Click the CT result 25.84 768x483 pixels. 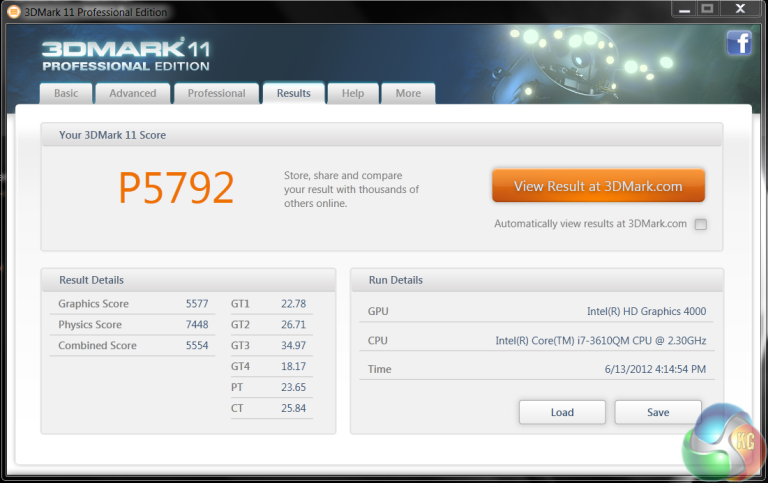click(x=293, y=408)
